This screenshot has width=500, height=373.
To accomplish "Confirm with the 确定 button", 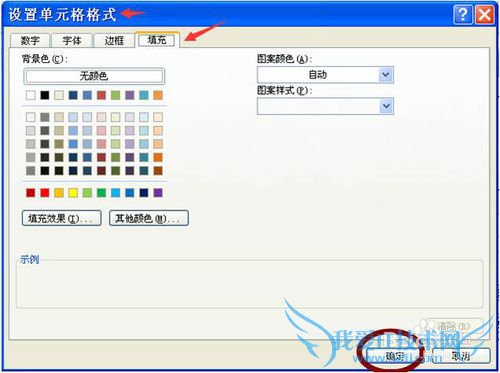I will [395, 356].
